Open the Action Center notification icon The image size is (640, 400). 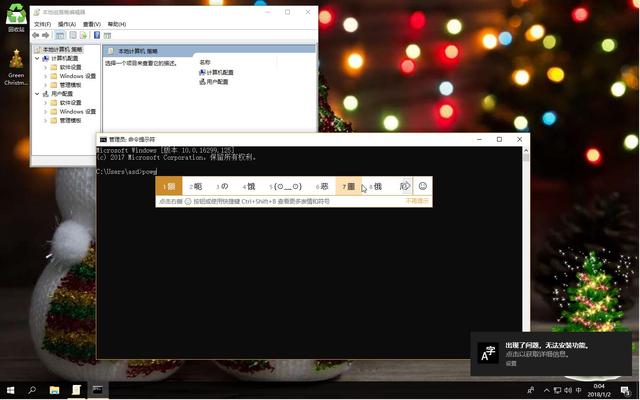[624, 391]
